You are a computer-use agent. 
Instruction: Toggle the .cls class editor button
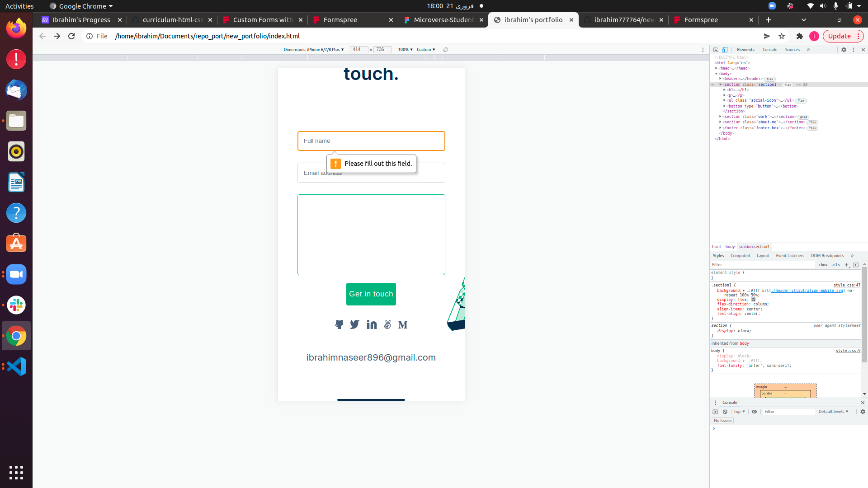pos(835,265)
